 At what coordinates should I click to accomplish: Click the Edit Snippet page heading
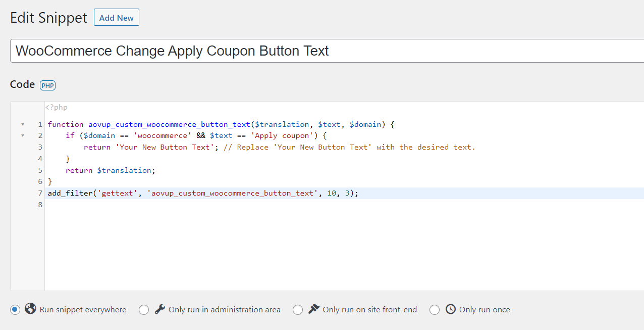pyautogui.click(x=48, y=18)
